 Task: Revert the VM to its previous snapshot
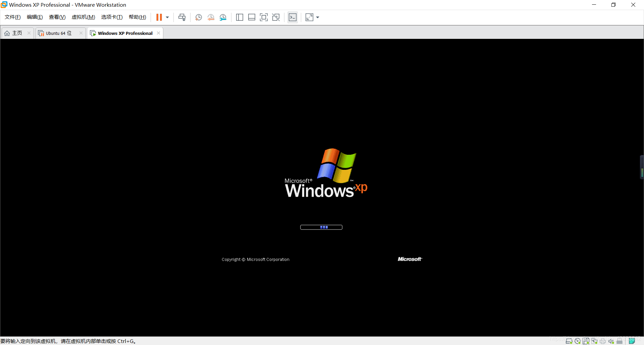[211, 17]
